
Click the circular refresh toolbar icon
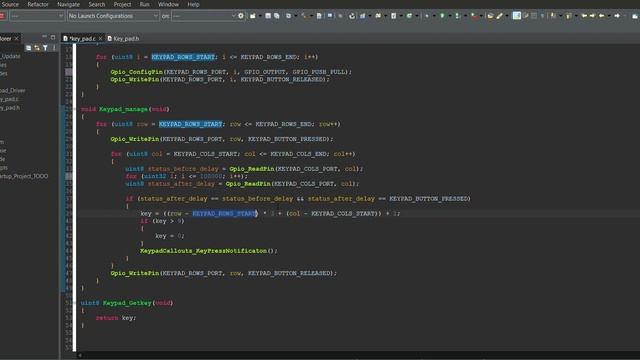[x=352, y=16]
